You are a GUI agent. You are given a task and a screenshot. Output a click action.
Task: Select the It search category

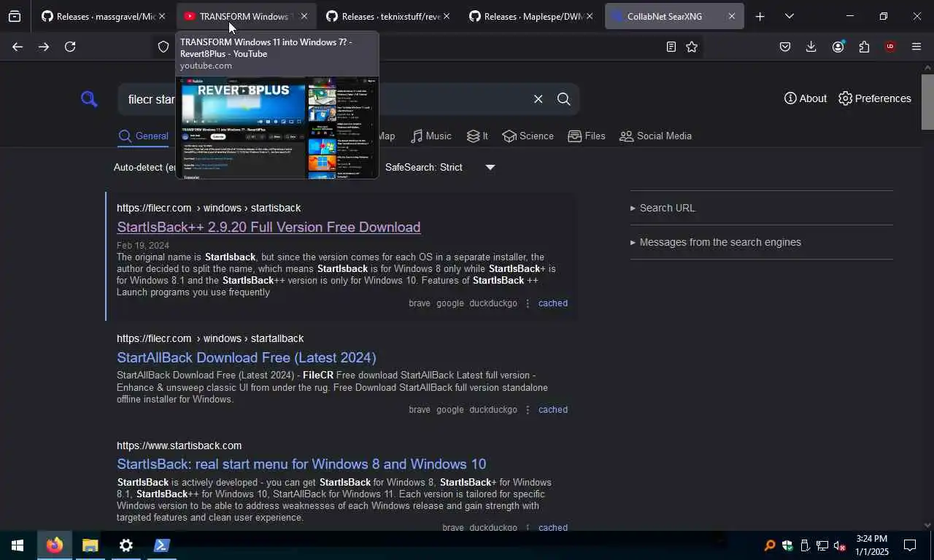click(x=477, y=136)
